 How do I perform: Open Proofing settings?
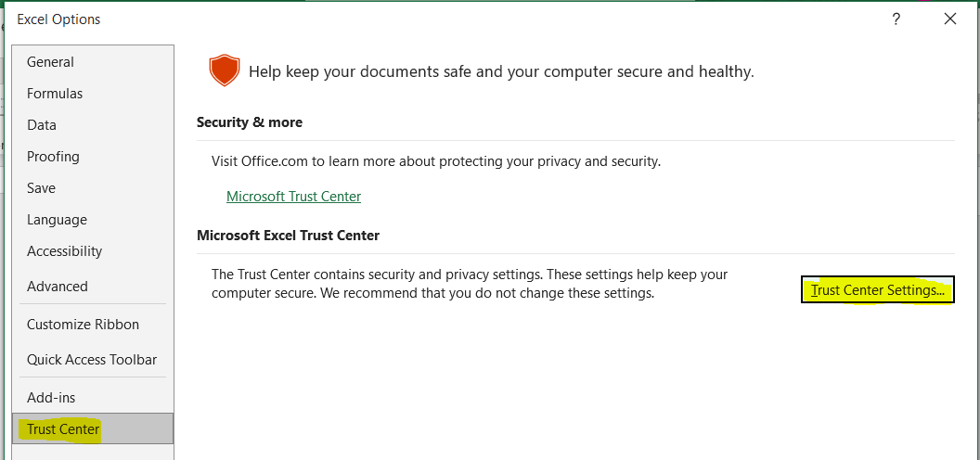click(53, 157)
